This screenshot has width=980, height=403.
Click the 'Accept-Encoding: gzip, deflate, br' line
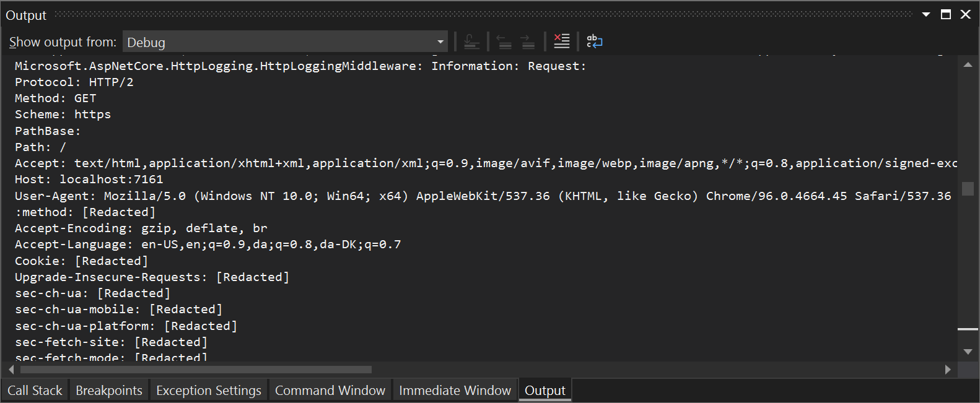pyautogui.click(x=141, y=228)
